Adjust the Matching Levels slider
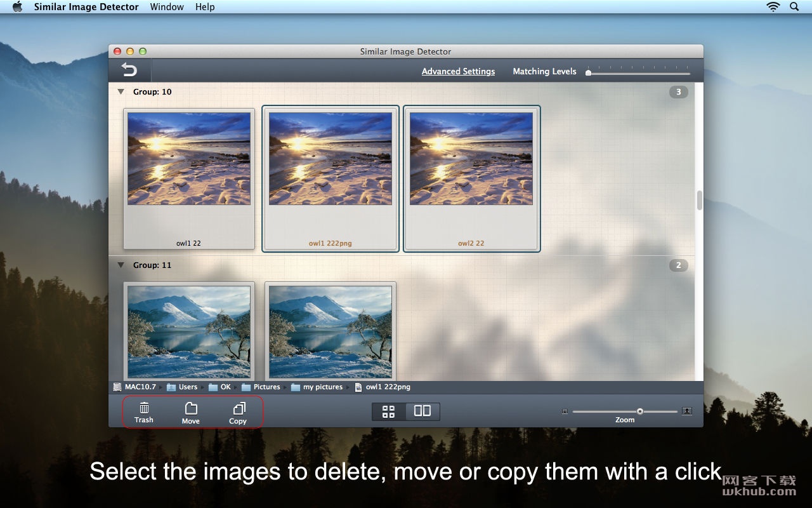 [x=589, y=72]
